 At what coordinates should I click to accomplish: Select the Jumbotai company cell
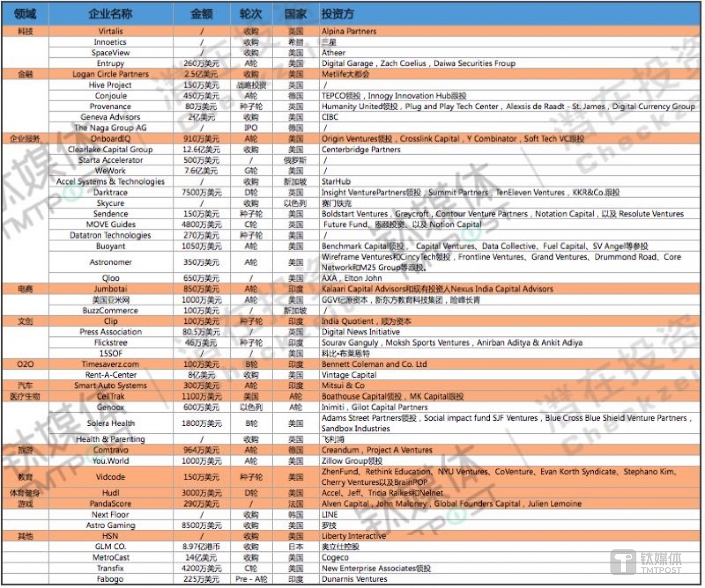click(x=111, y=289)
